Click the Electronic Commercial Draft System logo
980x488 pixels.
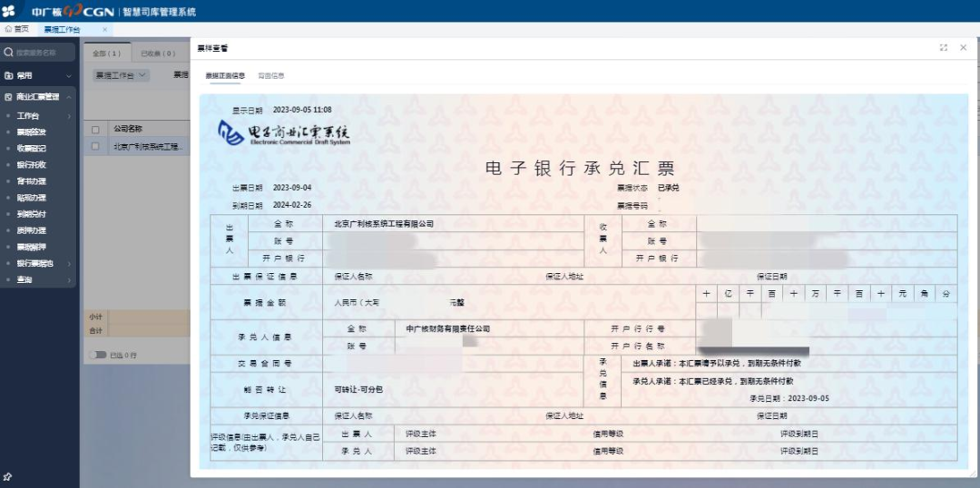pyautogui.click(x=284, y=133)
